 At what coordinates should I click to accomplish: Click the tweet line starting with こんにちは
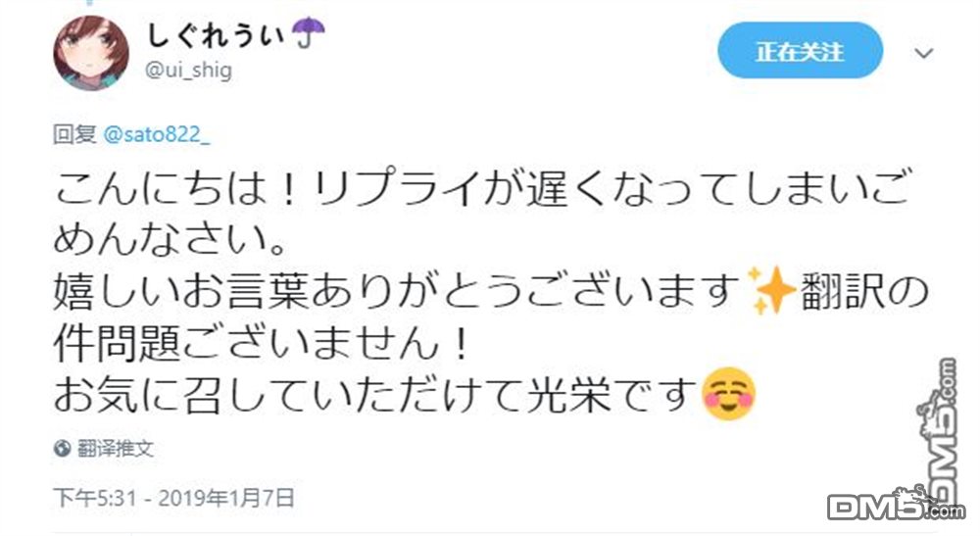(x=481, y=187)
